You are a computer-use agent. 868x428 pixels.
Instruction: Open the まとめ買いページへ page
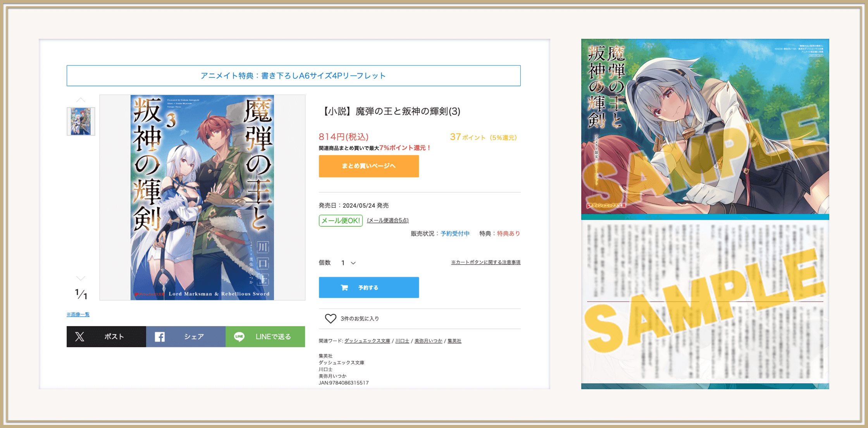point(368,166)
